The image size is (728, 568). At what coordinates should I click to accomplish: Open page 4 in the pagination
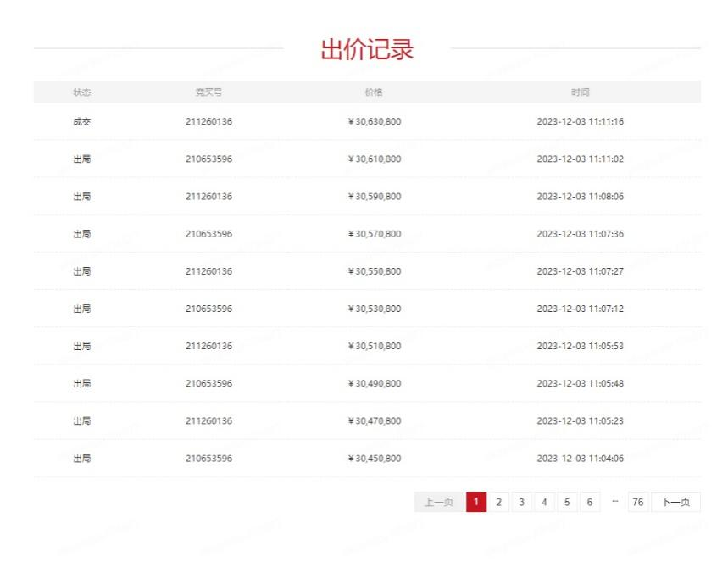(x=544, y=502)
